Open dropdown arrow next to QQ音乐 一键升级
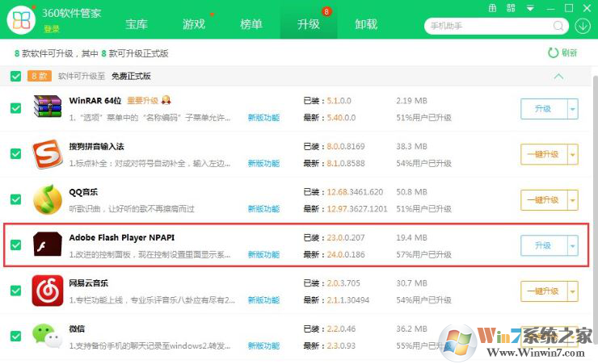Viewport: 598px width, 364px height. pyautogui.click(x=572, y=200)
